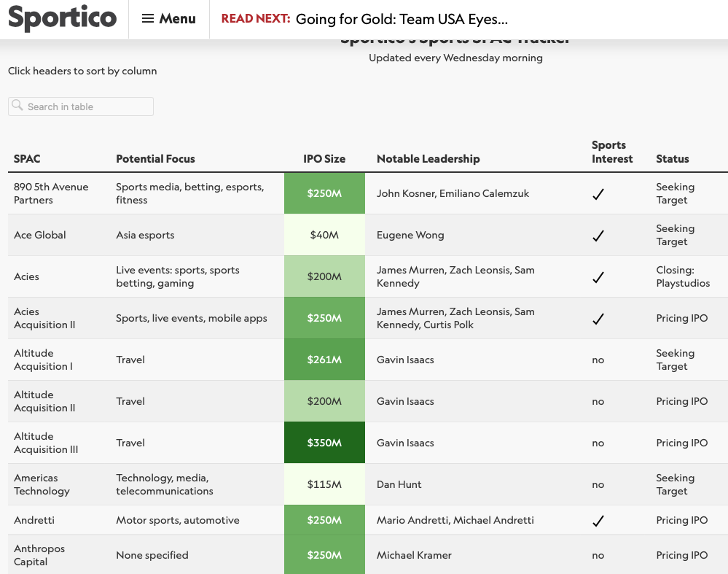Sort by the Sports Interest column header

click(x=612, y=152)
